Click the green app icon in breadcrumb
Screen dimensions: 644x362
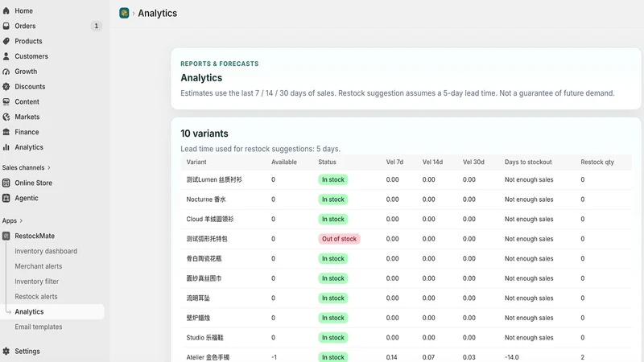124,13
